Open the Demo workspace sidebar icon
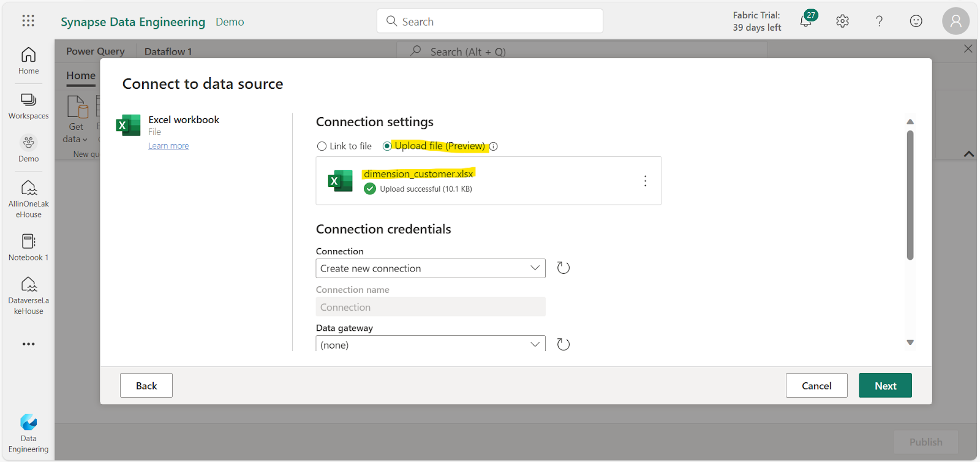The width and height of the screenshot is (980, 462). [28, 149]
